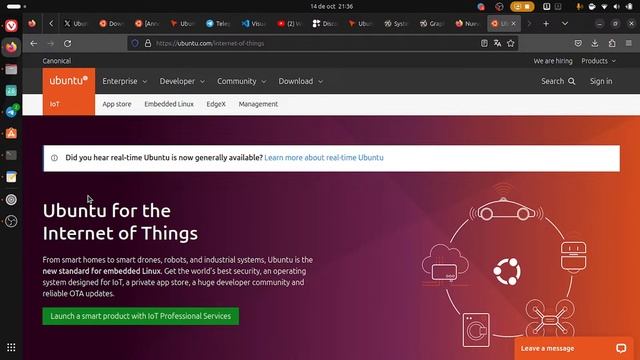Open the volume system indicator
The height and width of the screenshot is (360, 640).
coord(617,6)
